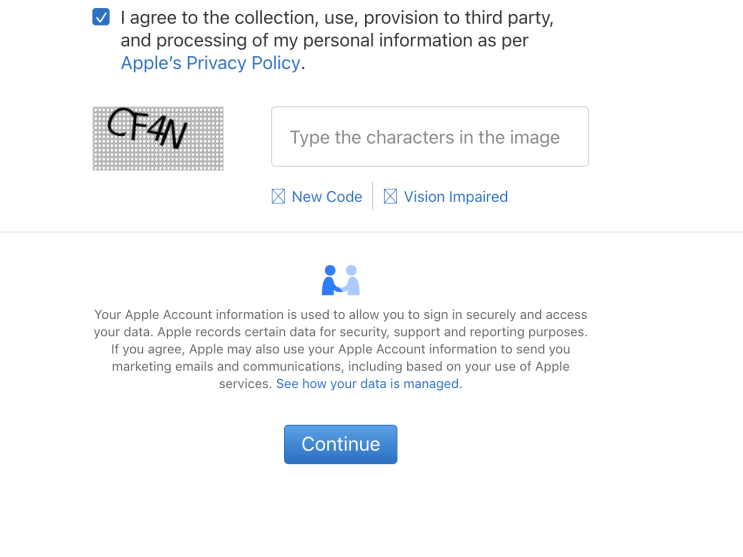The width and height of the screenshot is (743, 557).
Task: Click the vertical divider after New Code
Action: [373, 196]
